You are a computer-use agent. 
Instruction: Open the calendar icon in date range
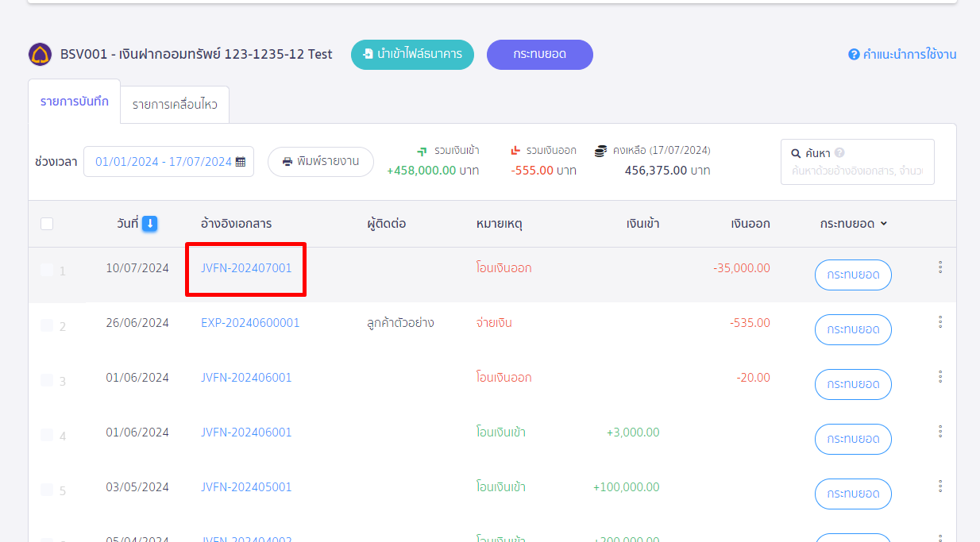tap(241, 162)
